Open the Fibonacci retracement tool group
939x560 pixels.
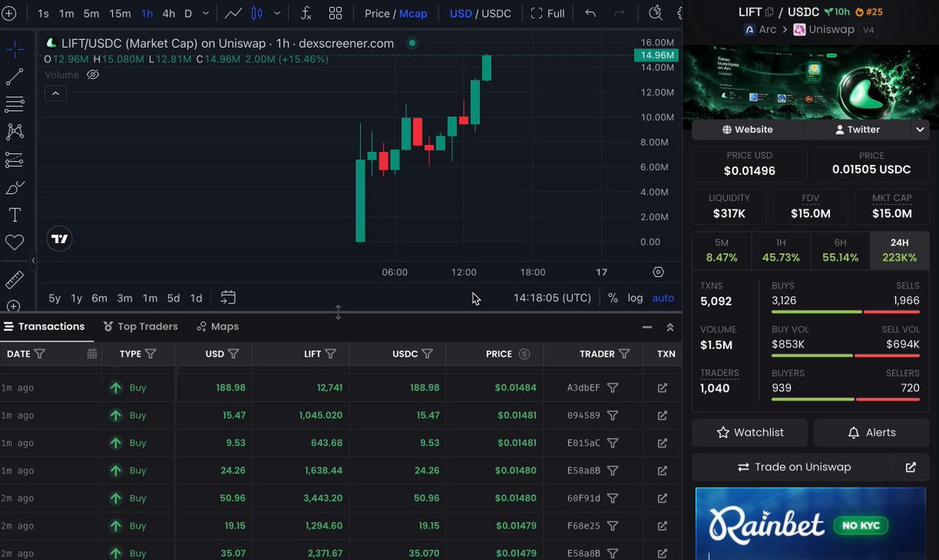tap(14, 104)
